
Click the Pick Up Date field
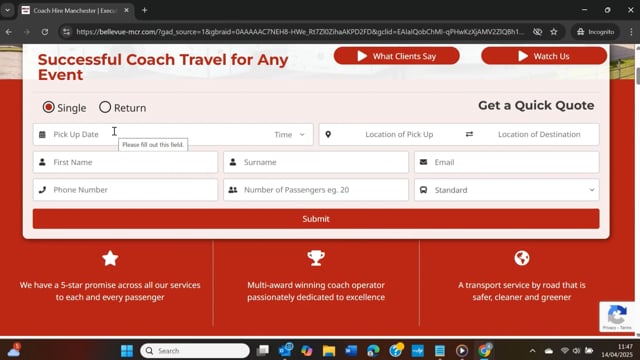[151, 134]
